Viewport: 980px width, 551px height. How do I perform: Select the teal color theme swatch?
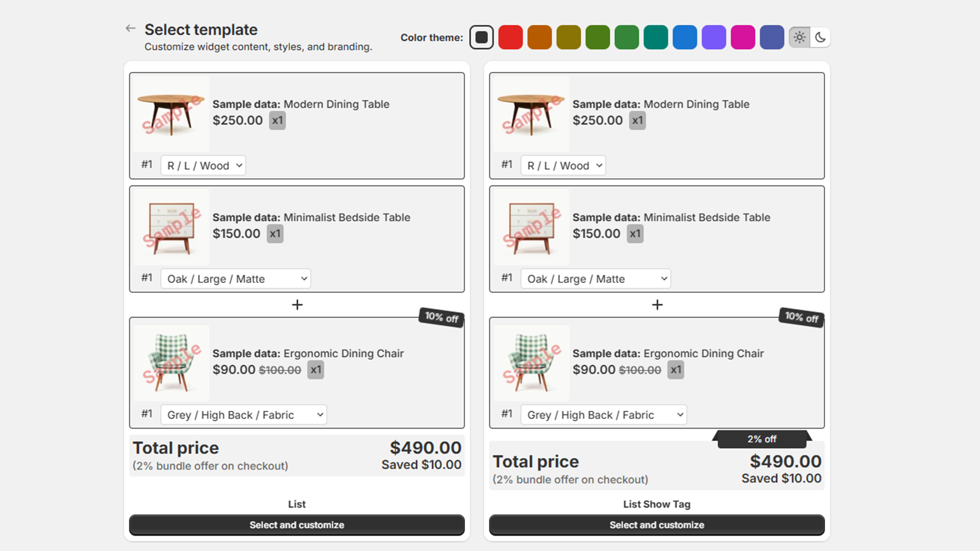click(x=655, y=37)
